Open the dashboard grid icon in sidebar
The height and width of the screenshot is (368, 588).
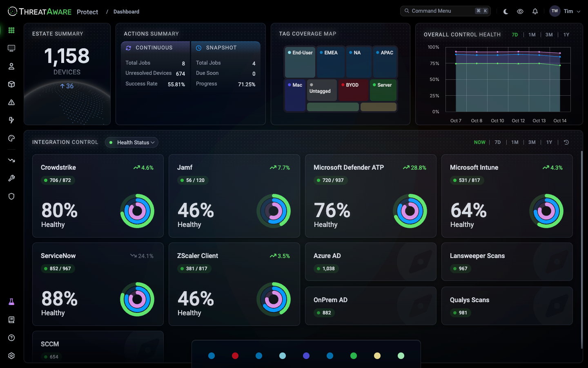click(11, 30)
